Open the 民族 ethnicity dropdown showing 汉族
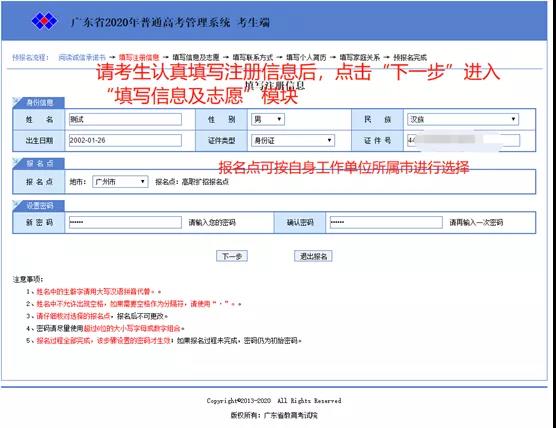The image size is (556, 428). pos(463,119)
